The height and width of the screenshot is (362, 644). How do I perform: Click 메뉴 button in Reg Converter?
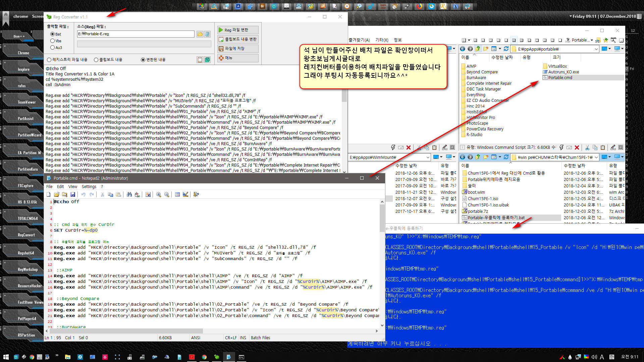click(x=238, y=58)
